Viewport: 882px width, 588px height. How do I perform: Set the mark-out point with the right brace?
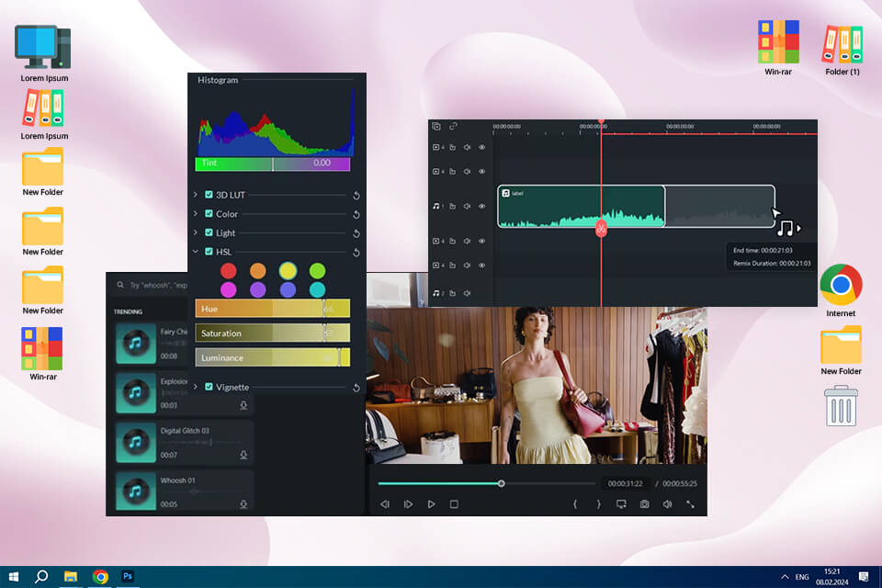[598, 504]
